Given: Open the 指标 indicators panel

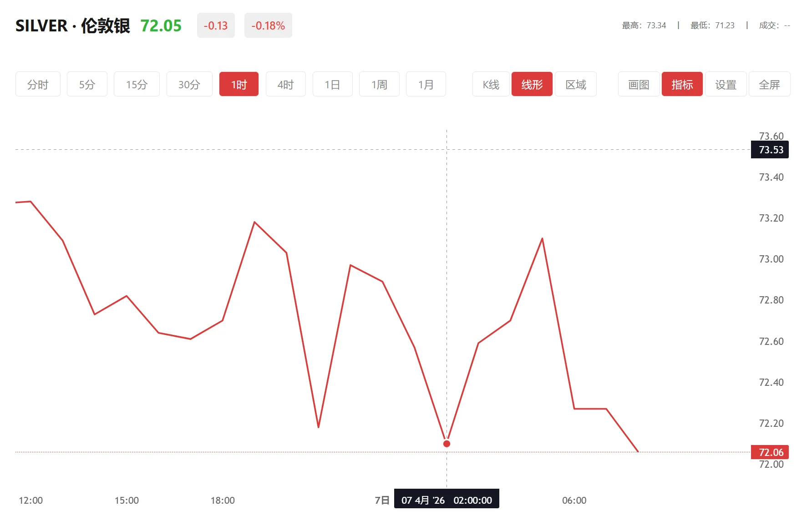Looking at the screenshot, I should (682, 84).
